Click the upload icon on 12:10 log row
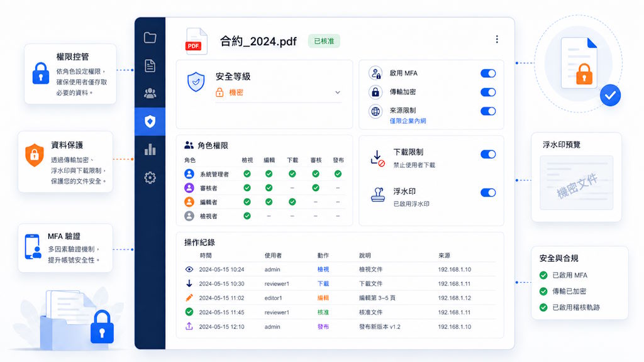644x362 pixels. tap(189, 326)
